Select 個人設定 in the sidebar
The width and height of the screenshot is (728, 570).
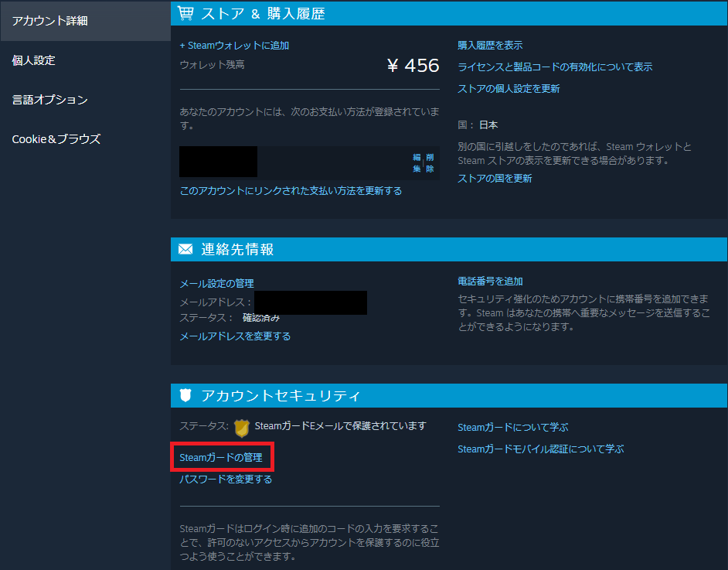(x=33, y=60)
